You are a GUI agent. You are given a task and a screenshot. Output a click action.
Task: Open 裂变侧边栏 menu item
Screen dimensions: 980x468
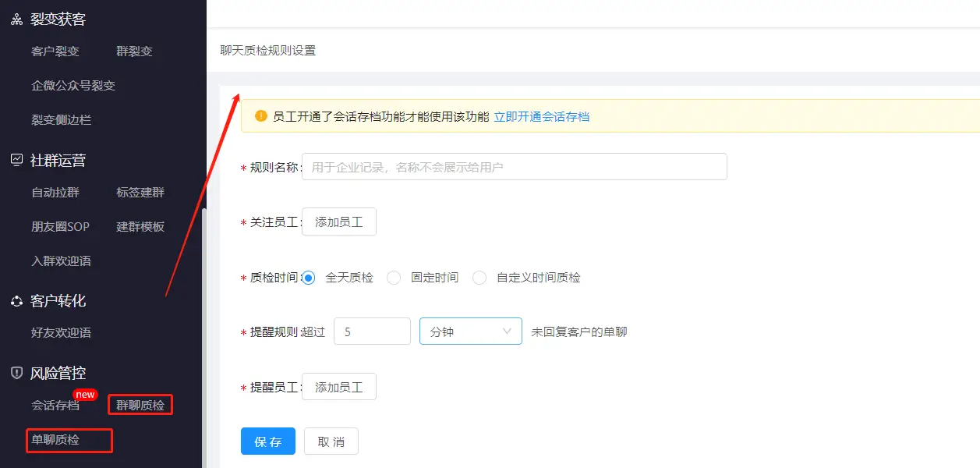click(x=61, y=120)
